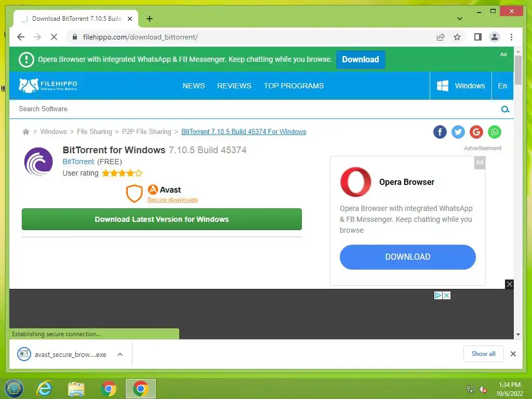Click the padlock icon in the address bar
This screenshot has width=532, height=399.
tap(75, 37)
